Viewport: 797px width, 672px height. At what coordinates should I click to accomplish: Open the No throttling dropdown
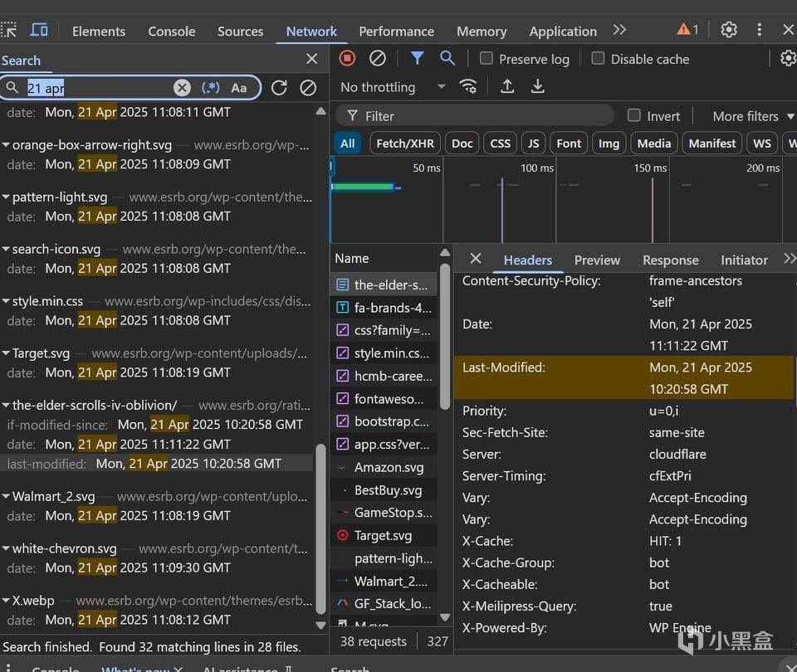(393, 87)
